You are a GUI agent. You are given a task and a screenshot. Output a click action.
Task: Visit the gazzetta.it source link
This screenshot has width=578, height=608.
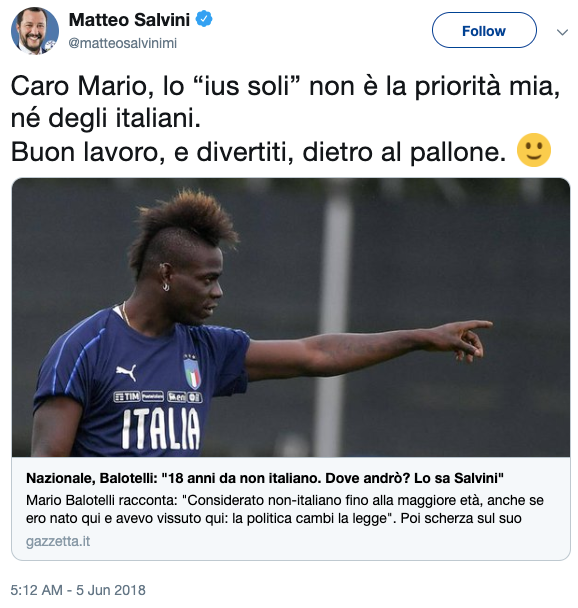58,541
